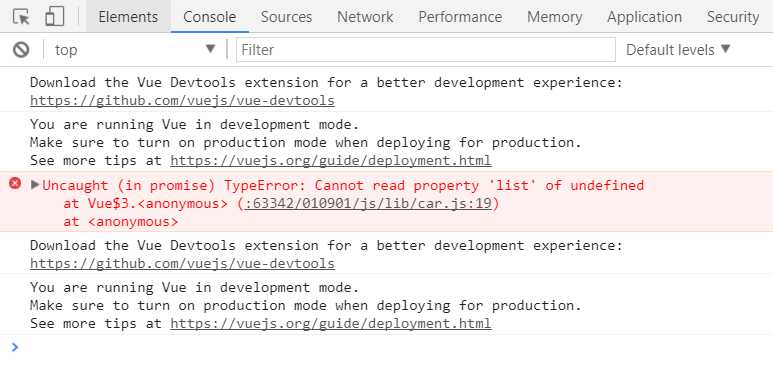Open the car.js:19 source link
The height and width of the screenshot is (384, 773).
coord(369,203)
